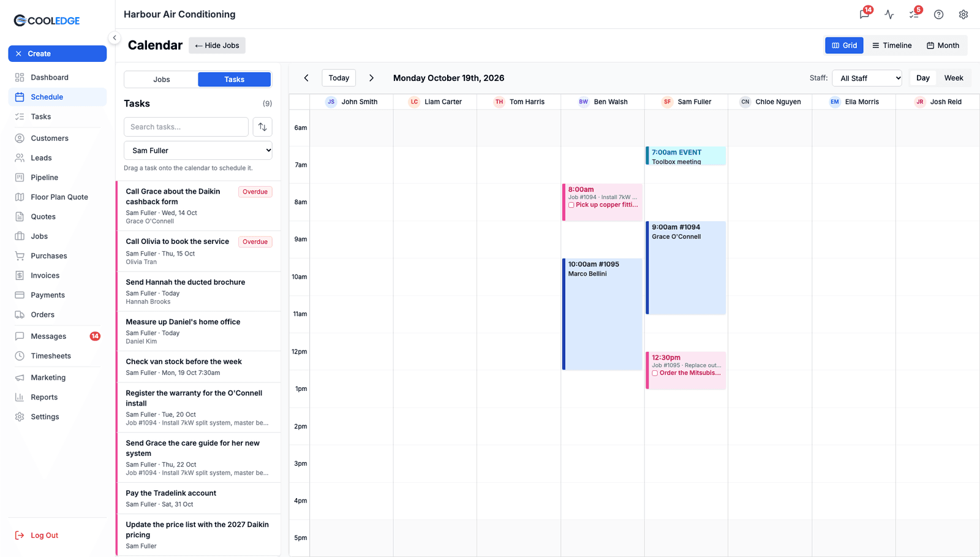Image resolution: width=980 pixels, height=557 pixels.
Task: Click the Quotes sidebar icon
Action: pyautogui.click(x=20, y=216)
